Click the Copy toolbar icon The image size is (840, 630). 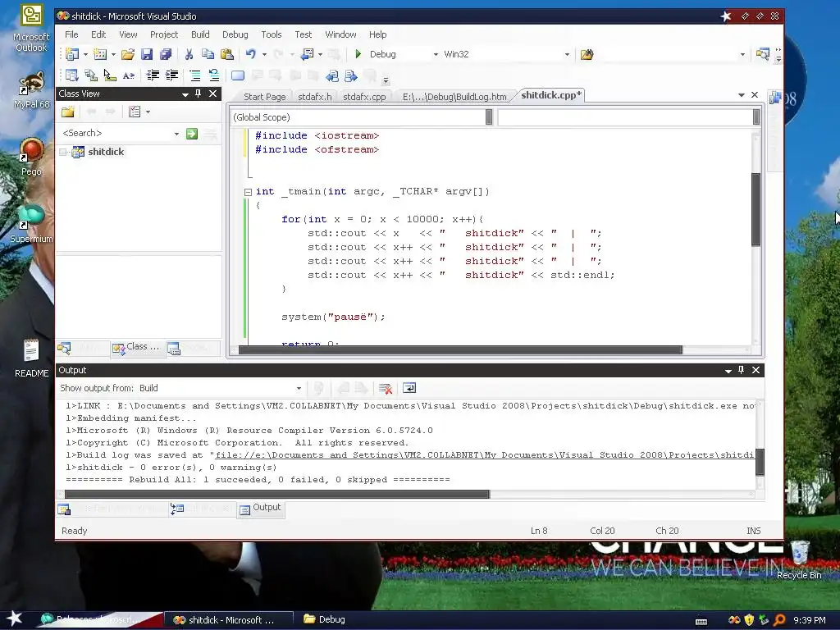(x=208, y=54)
